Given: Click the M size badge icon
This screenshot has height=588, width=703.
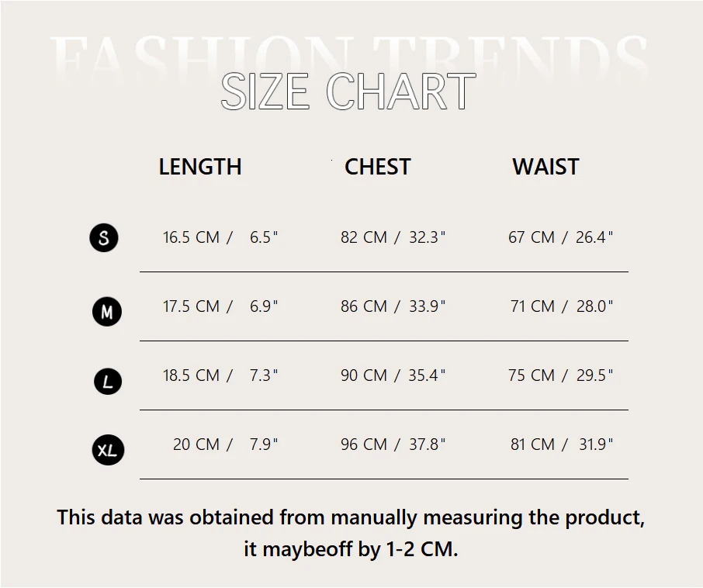Looking at the screenshot, I should click(x=107, y=312).
